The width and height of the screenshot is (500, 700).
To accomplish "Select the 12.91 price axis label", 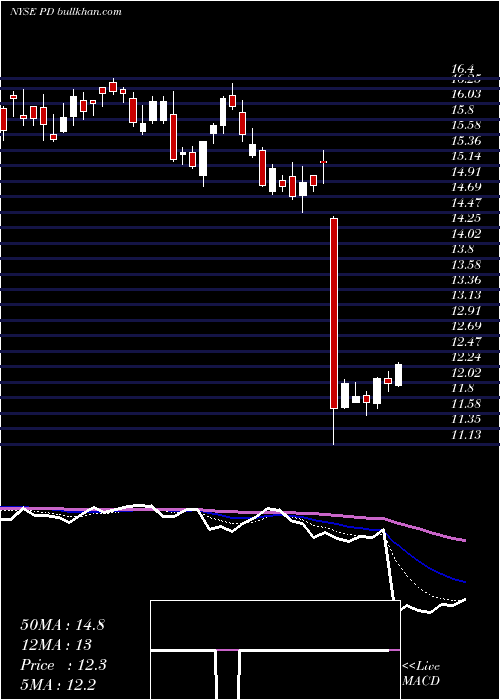I will pos(466,311).
